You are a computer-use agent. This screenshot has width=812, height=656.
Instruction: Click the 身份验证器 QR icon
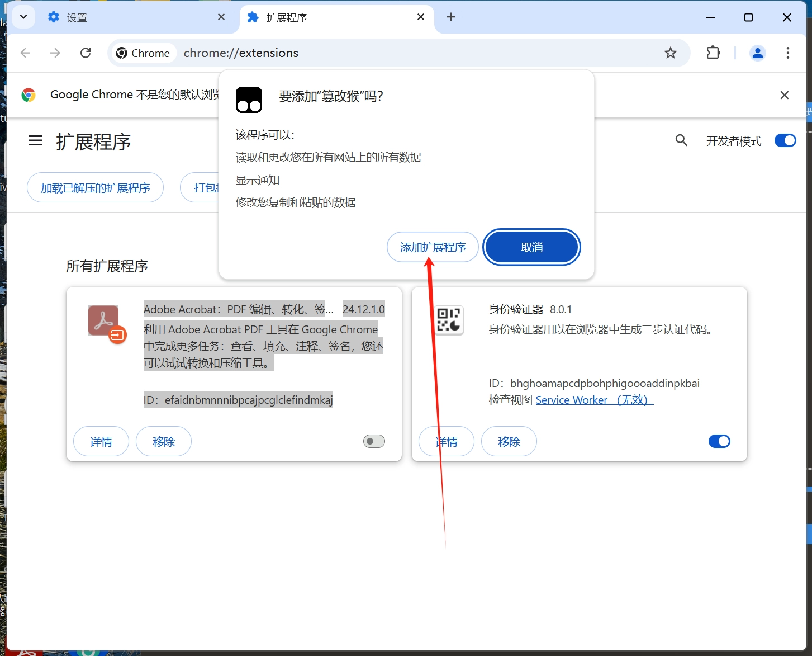point(449,320)
